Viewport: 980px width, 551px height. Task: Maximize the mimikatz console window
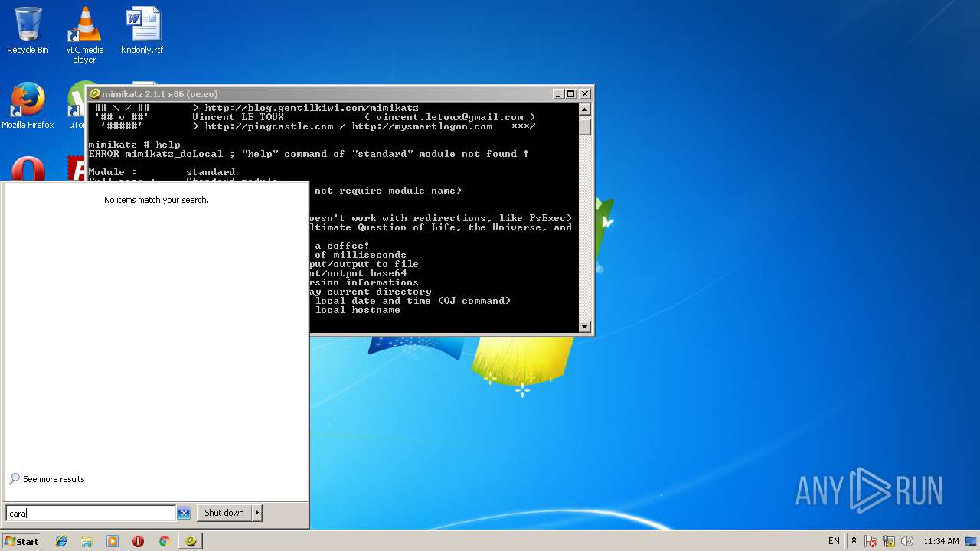570,93
